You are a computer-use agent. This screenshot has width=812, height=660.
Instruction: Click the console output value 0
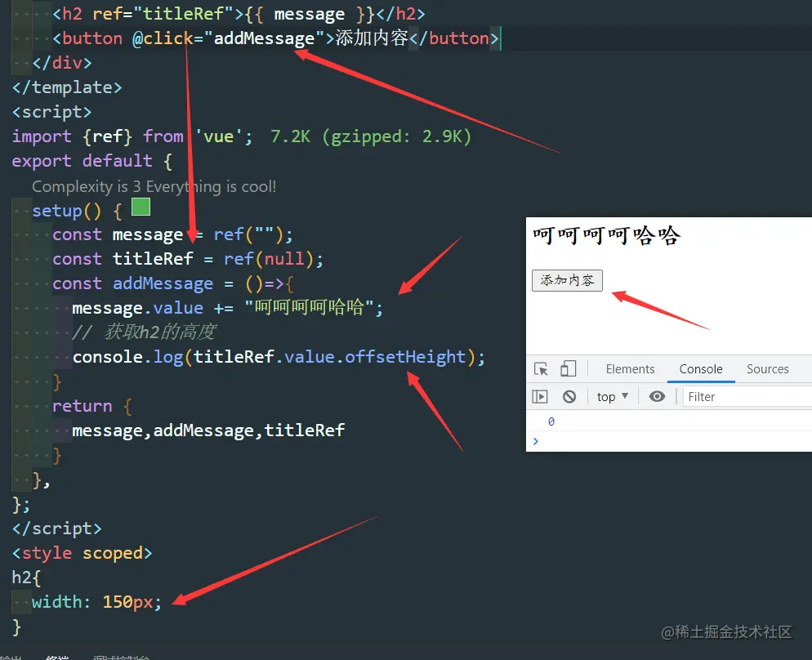551,421
